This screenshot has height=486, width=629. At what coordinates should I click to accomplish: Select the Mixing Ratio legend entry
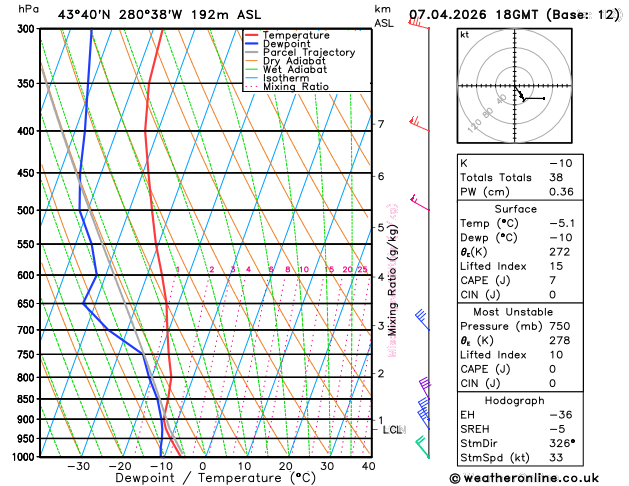point(296,87)
